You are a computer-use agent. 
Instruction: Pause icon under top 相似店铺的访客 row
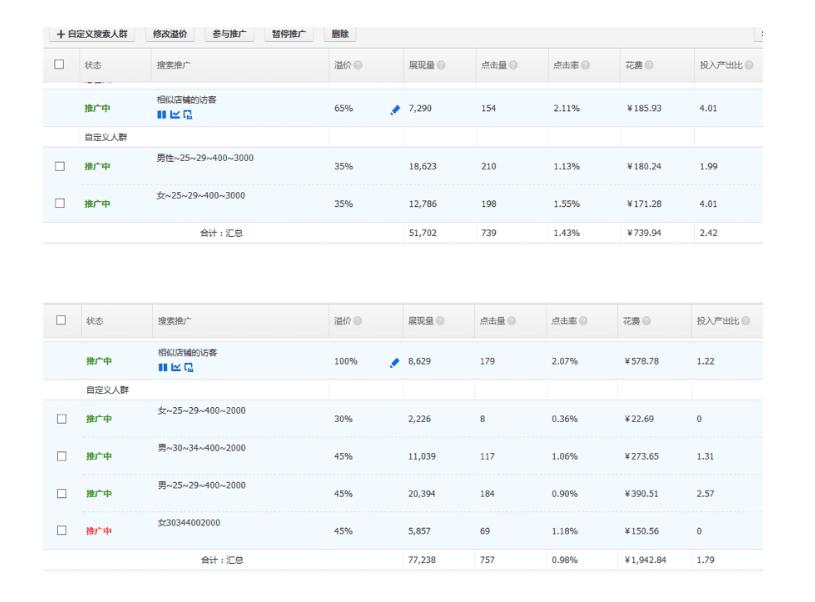pos(162,114)
